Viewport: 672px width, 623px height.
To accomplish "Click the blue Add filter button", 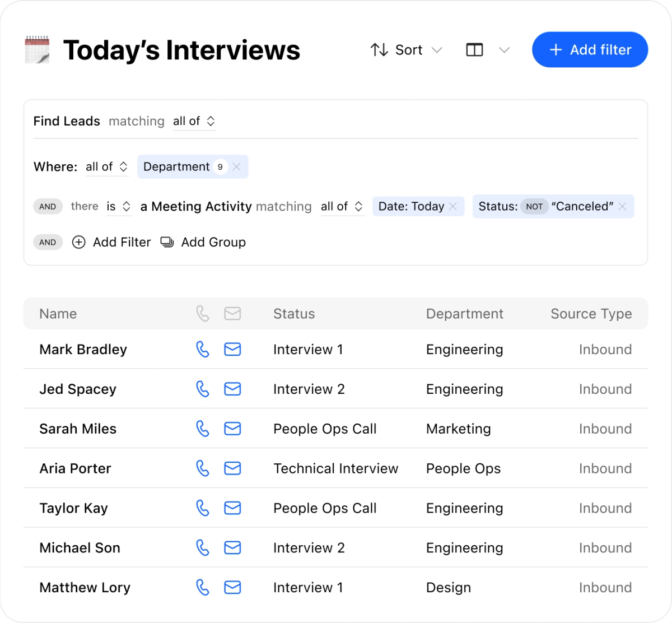I will [x=590, y=50].
